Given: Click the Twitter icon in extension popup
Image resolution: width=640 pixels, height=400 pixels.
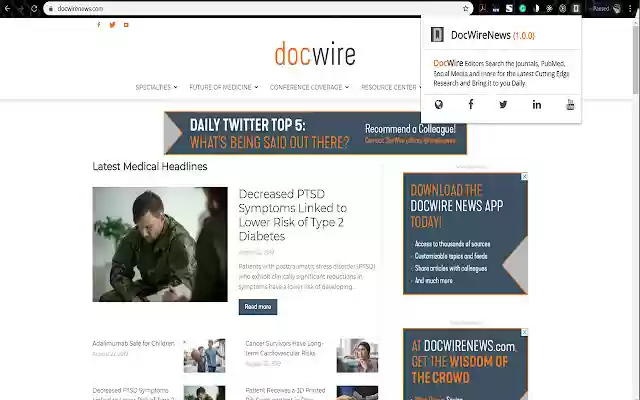Looking at the screenshot, I should (503, 104).
